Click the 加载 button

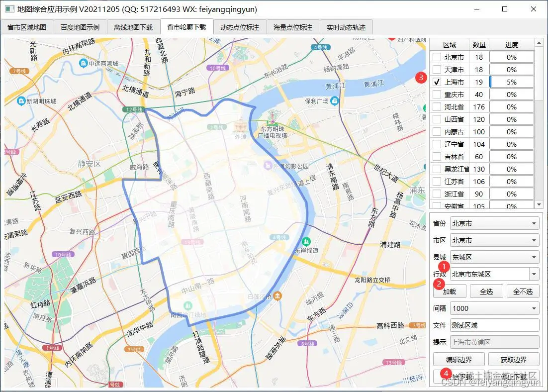[450, 292]
